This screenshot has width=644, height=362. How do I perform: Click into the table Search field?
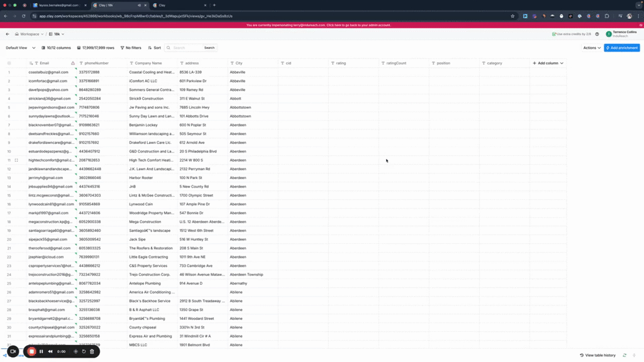(x=186, y=48)
